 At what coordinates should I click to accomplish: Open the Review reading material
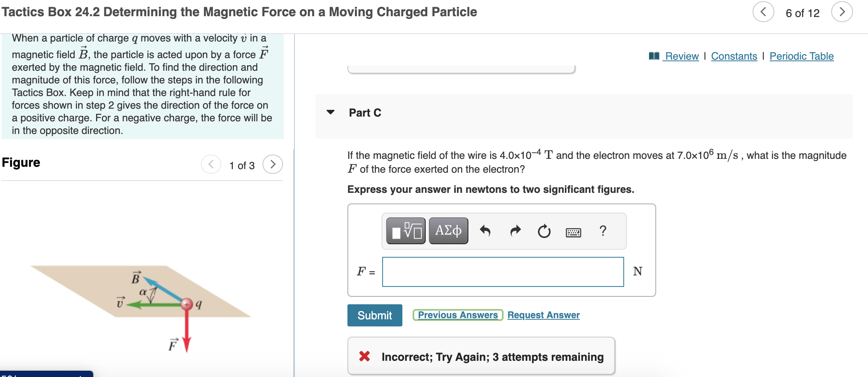(681, 56)
